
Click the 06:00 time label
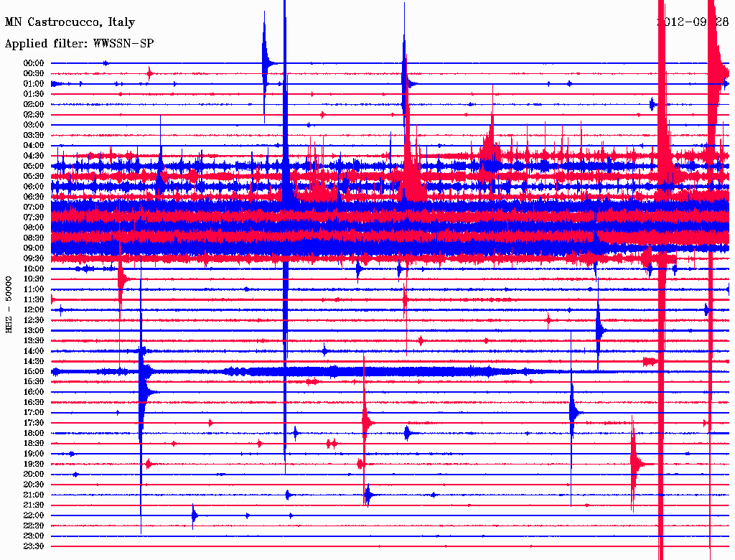pyautogui.click(x=34, y=186)
